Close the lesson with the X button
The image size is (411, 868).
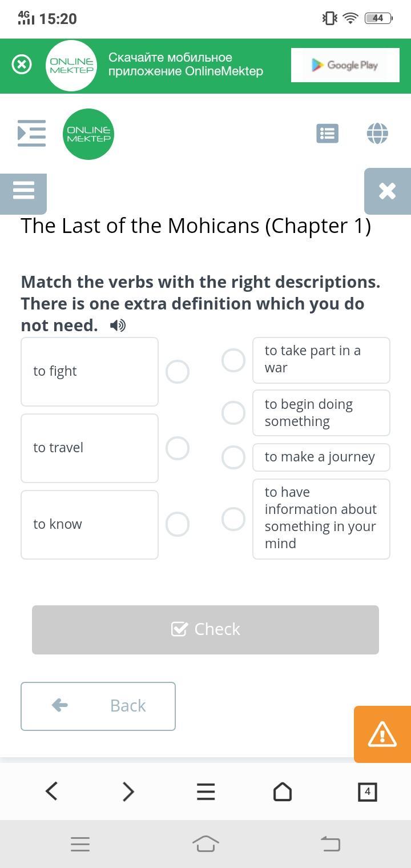pos(387,191)
